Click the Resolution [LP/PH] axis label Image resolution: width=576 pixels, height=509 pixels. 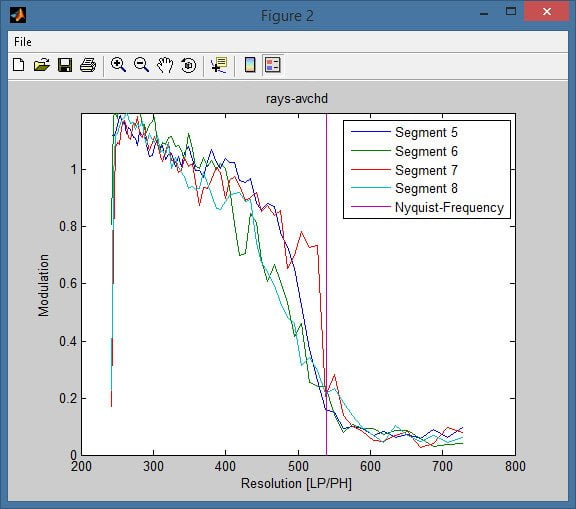[x=296, y=483]
